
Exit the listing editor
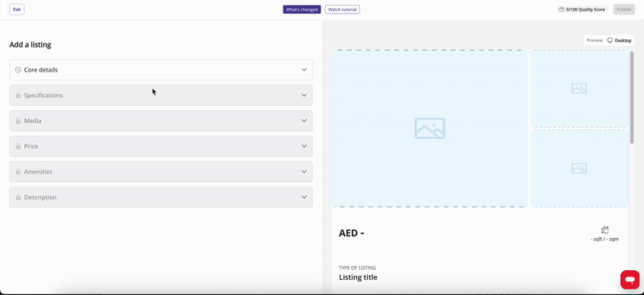pos(17,10)
